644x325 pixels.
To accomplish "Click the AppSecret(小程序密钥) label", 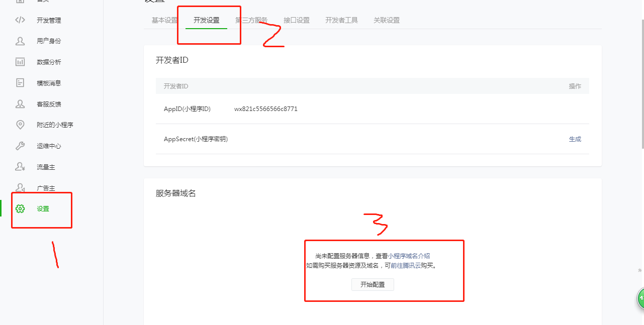I will (x=196, y=139).
